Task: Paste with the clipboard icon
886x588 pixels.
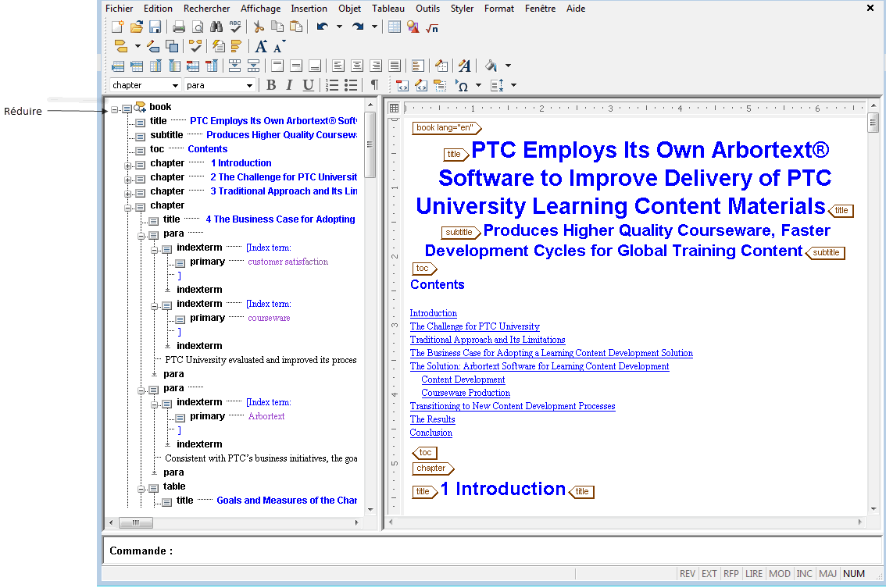Action: point(296,27)
